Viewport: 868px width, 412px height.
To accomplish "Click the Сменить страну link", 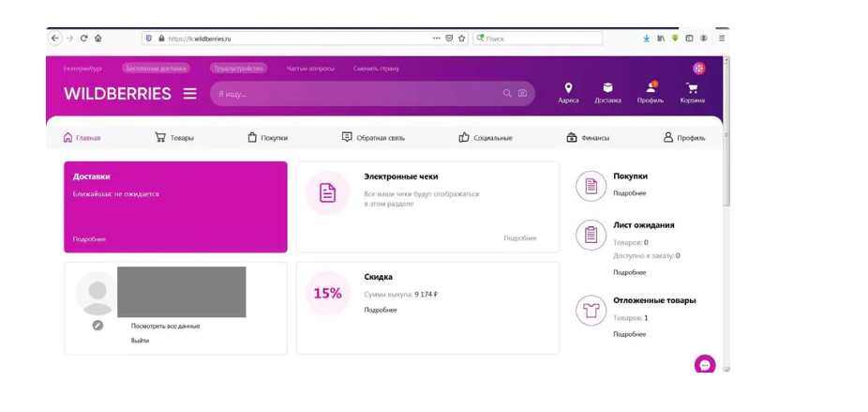I will (376, 69).
